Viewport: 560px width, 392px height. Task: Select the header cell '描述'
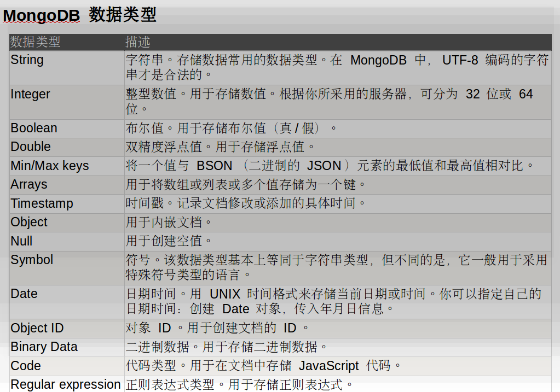pyautogui.click(x=338, y=42)
